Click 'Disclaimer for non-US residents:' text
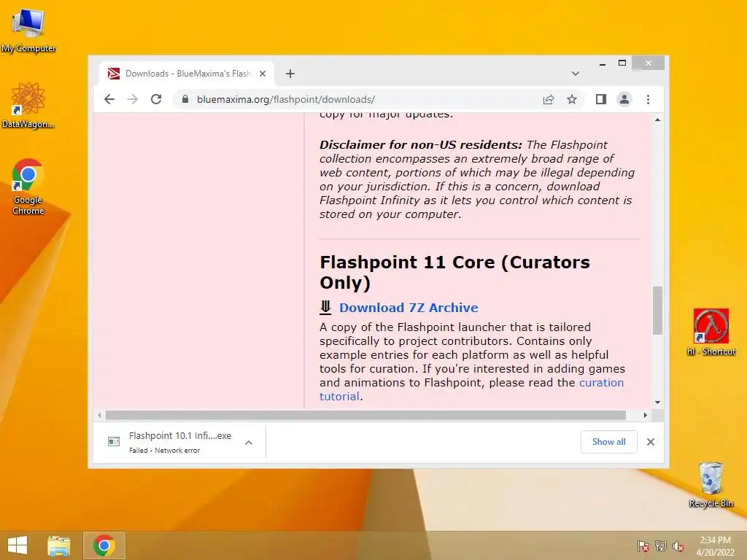This screenshot has width=747, height=560. coord(421,145)
